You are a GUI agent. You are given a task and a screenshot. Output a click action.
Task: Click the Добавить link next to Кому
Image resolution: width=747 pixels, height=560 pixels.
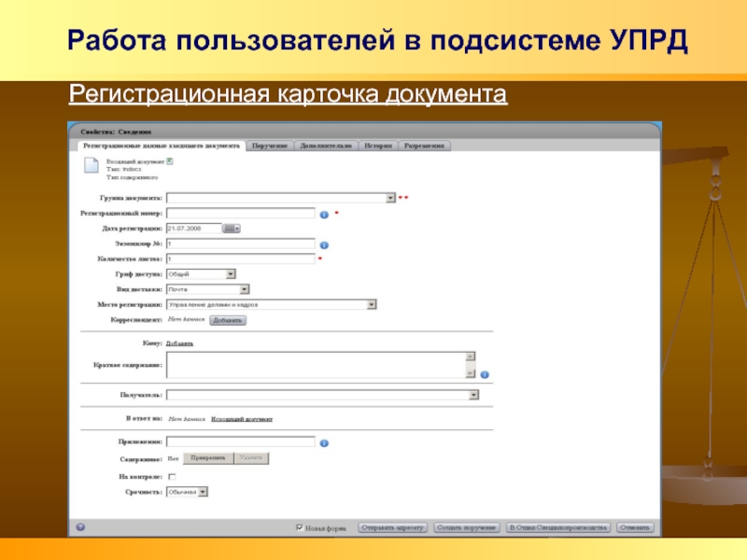[x=179, y=343]
